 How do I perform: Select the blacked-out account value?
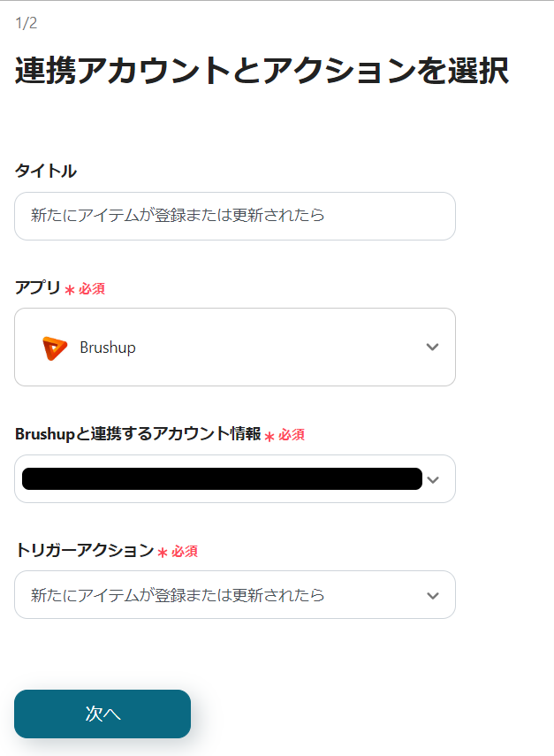tap(221, 479)
